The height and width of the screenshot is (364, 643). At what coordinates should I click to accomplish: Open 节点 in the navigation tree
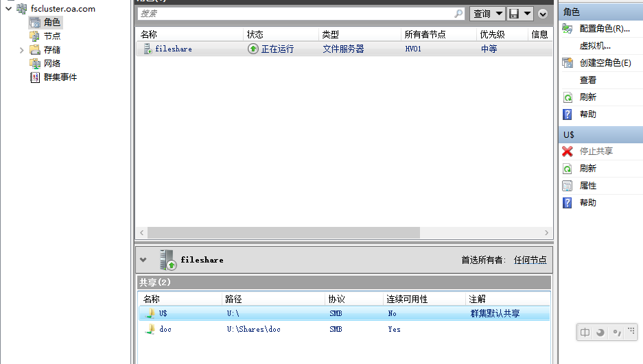pyautogui.click(x=51, y=36)
